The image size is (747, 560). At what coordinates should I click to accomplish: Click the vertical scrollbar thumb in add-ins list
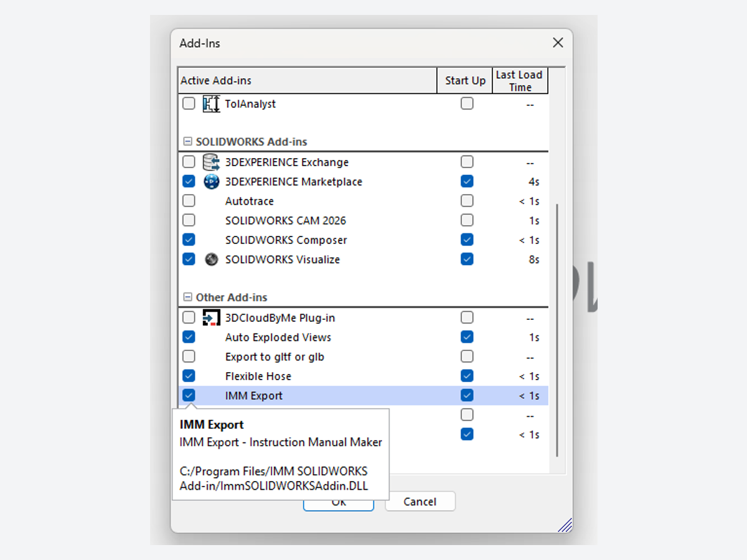557,330
